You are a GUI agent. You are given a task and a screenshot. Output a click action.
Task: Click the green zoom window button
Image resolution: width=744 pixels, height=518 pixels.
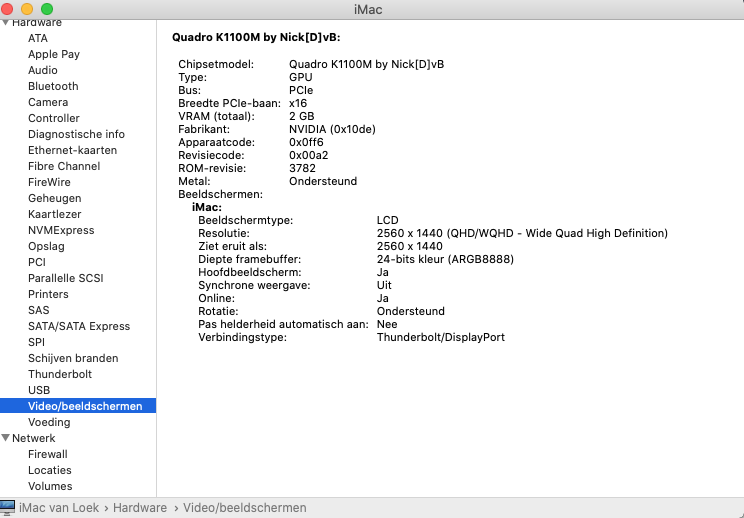pos(46,9)
